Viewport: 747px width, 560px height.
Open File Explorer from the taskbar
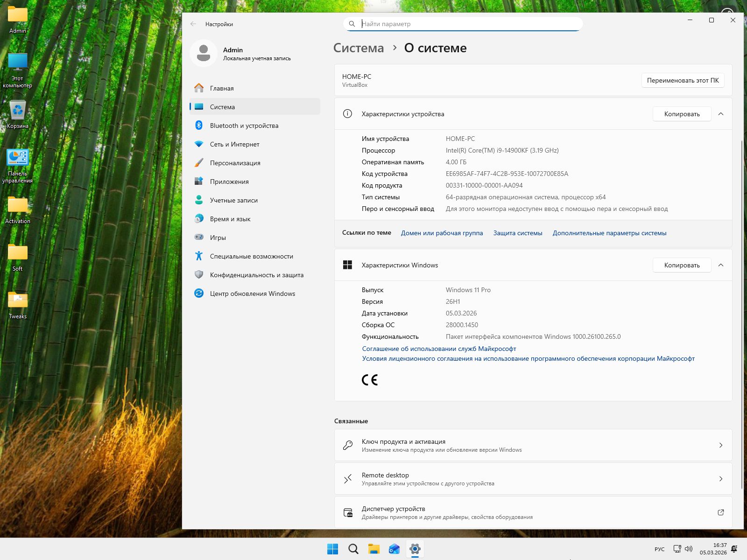(373, 549)
